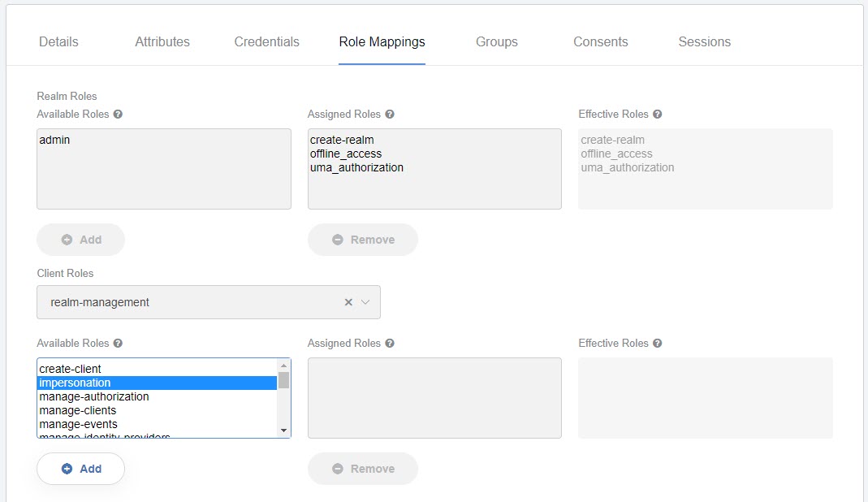Show help for realm Available Roles
This screenshot has width=868, height=502.
point(118,115)
